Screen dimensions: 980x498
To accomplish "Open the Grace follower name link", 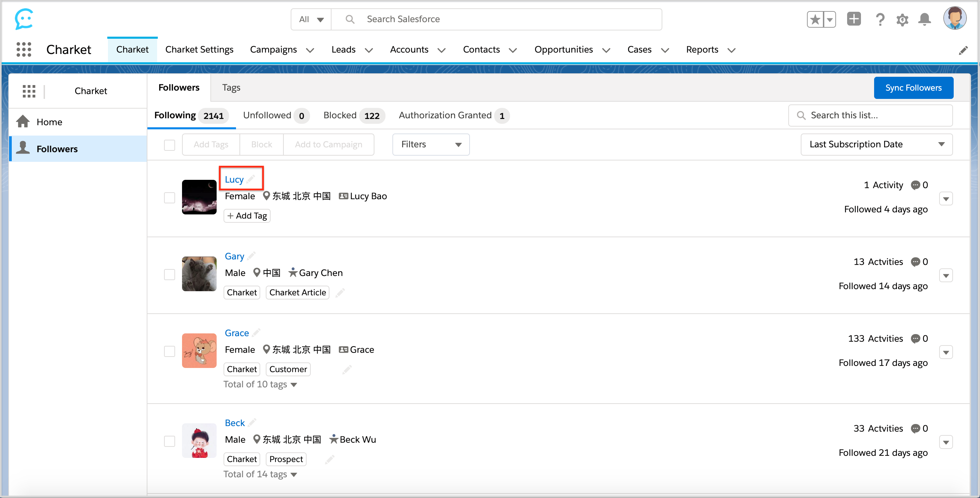I will [x=237, y=333].
